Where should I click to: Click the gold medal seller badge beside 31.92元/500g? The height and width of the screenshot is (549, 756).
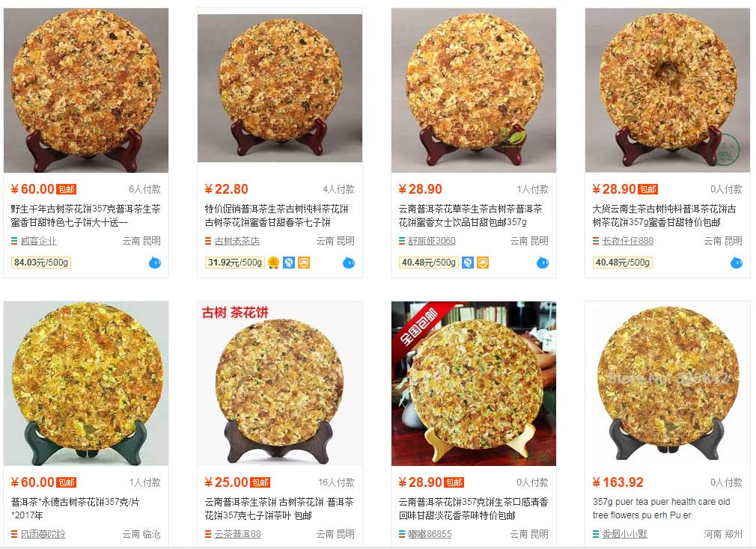pyautogui.click(x=273, y=263)
